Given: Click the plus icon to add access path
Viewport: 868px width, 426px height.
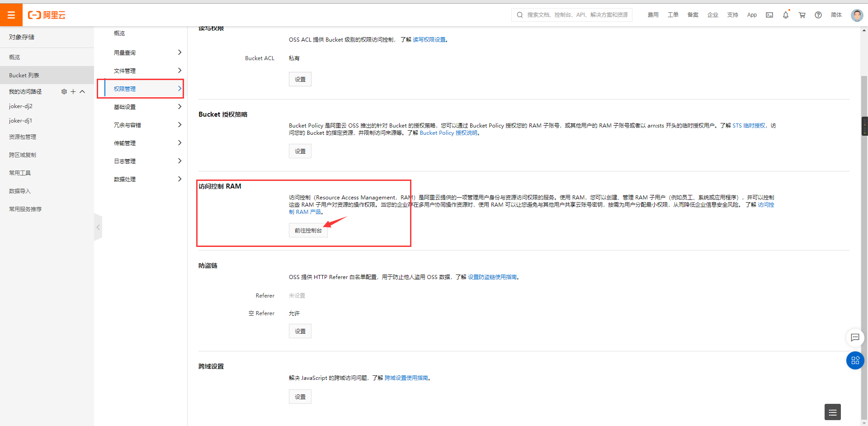Looking at the screenshot, I should (x=73, y=91).
